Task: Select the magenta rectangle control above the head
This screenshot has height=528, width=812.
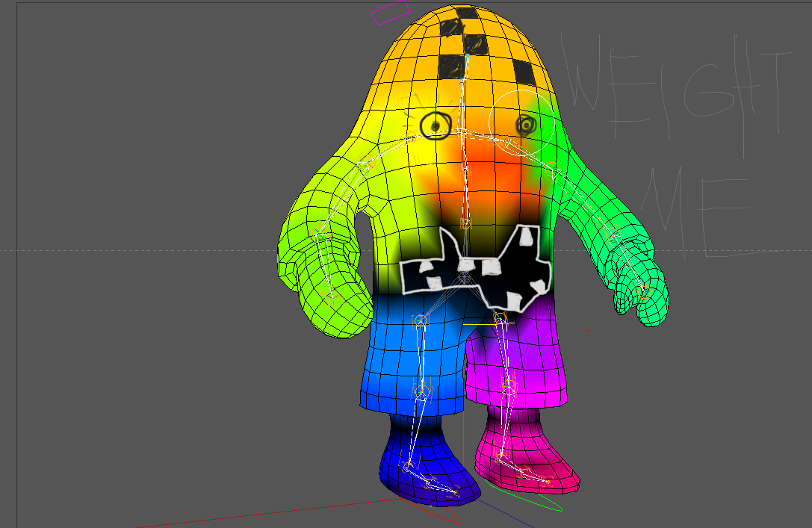Action: [391, 13]
